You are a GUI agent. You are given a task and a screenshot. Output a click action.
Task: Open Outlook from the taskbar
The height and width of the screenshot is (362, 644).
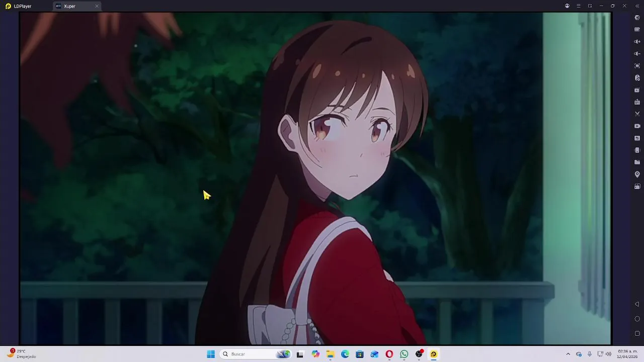pos(374,354)
